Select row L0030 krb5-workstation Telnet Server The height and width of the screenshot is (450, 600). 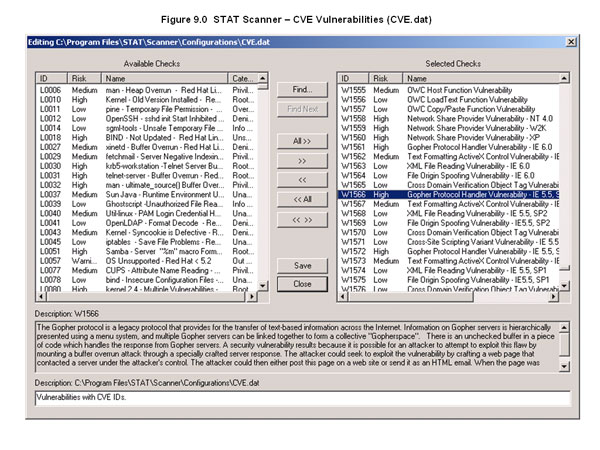(147, 166)
